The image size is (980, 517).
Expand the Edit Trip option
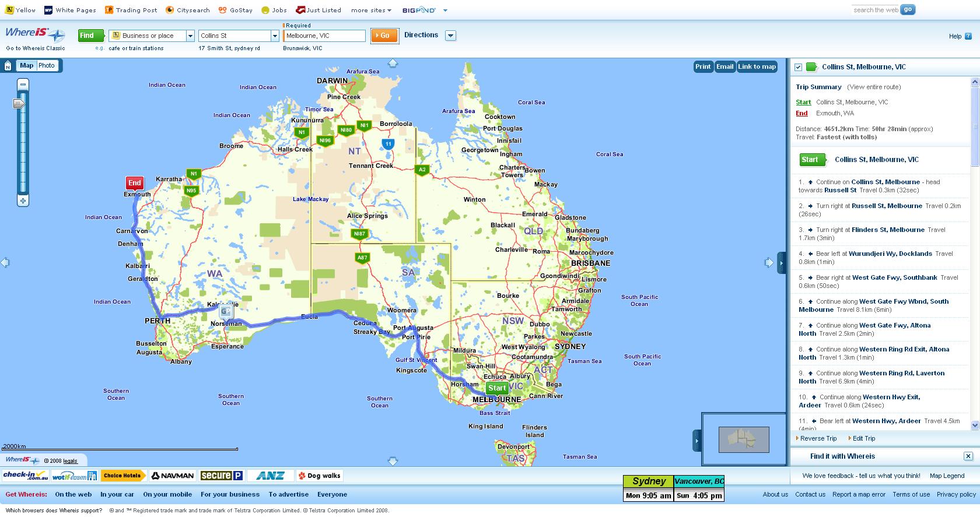point(862,439)
